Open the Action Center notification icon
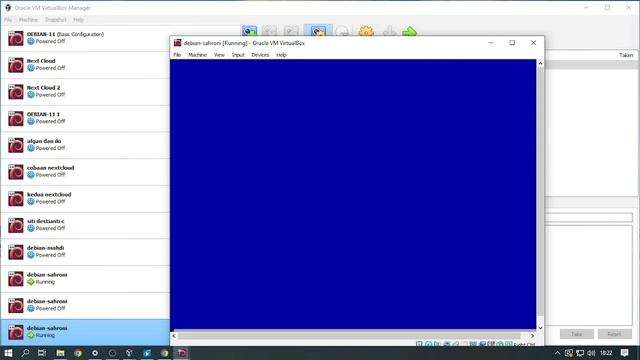This screenshot has height=360, width=640. pos(624,353)
